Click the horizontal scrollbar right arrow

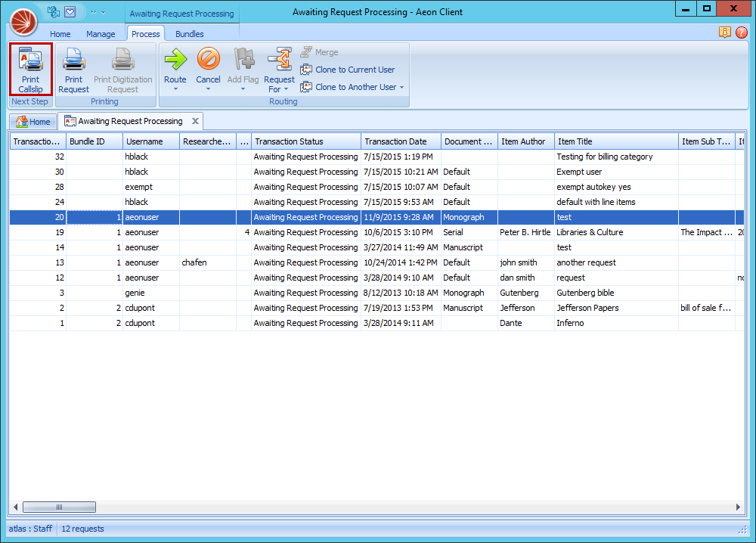click(739, 507)
